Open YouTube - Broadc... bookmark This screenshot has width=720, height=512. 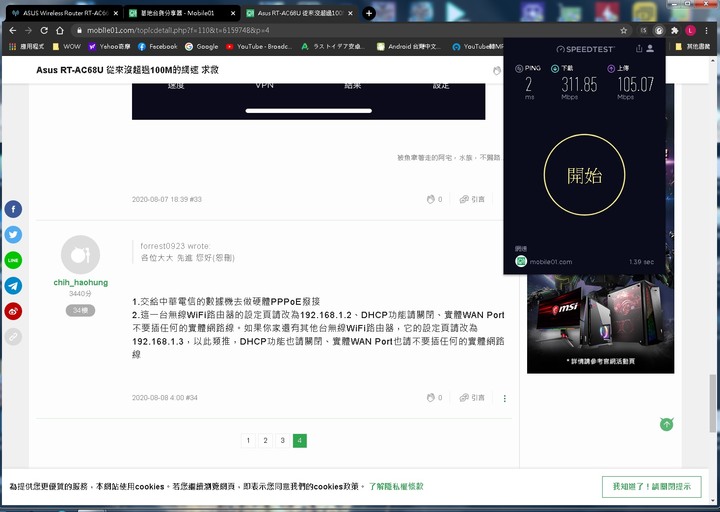(x=259, y=46)
